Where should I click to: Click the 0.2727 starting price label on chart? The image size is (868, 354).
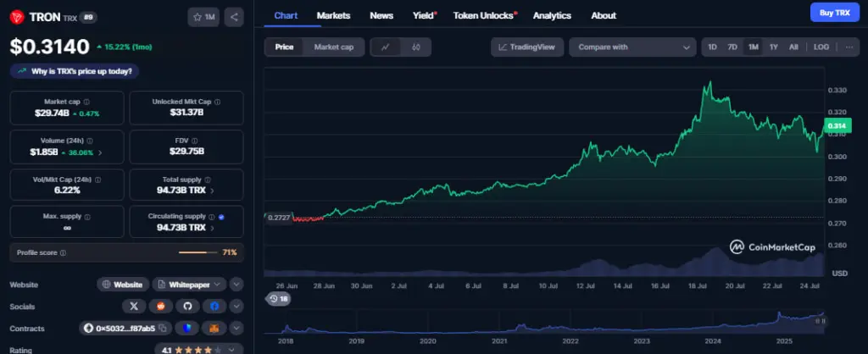pyautogui.click(x=278, y=218)
